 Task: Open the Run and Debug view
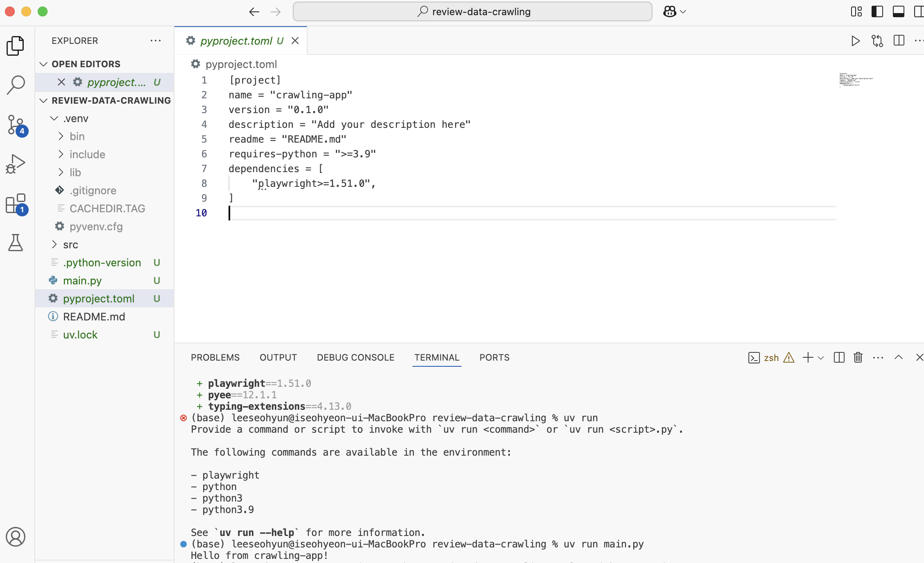(16, 164)
